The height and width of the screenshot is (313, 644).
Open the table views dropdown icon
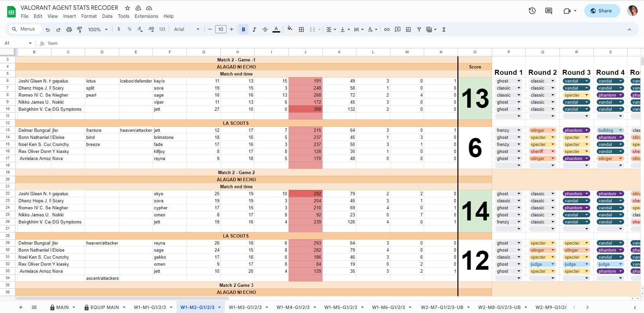pos(431,30)
